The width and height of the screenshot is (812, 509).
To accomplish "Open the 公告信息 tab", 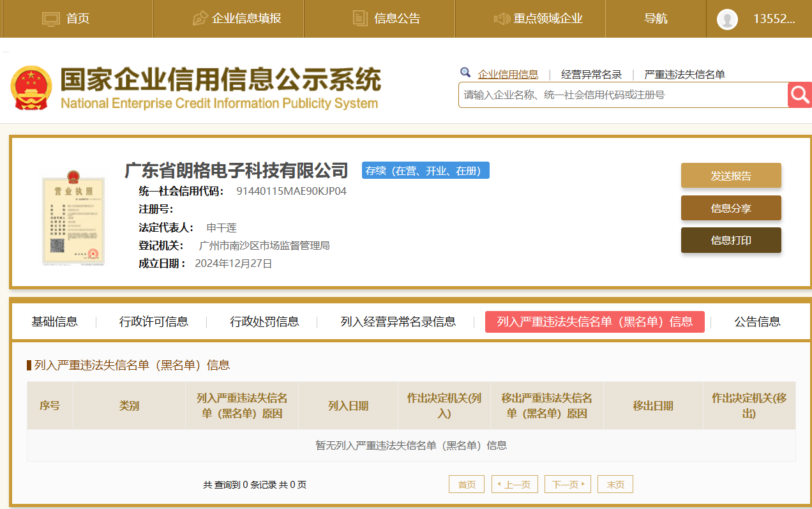I will 757,322.
